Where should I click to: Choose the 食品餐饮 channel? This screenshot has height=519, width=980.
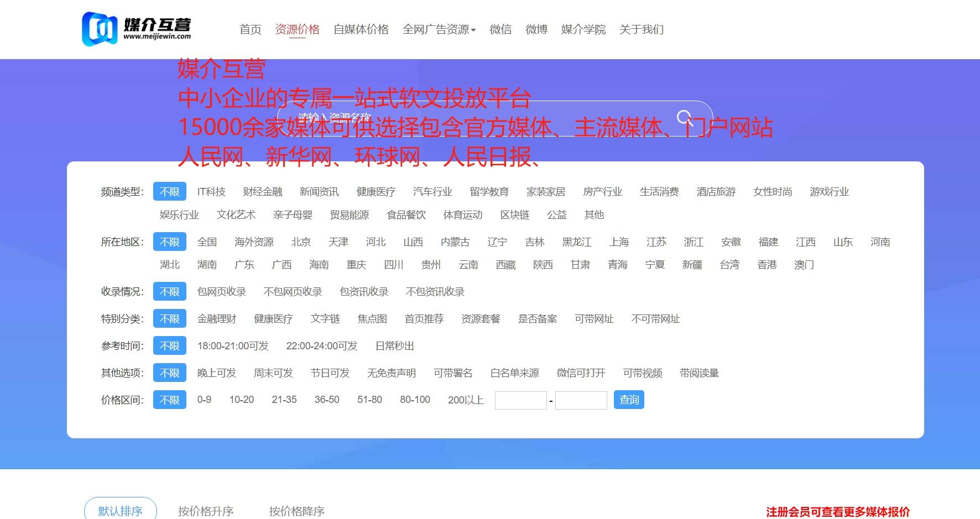[406, 215]
